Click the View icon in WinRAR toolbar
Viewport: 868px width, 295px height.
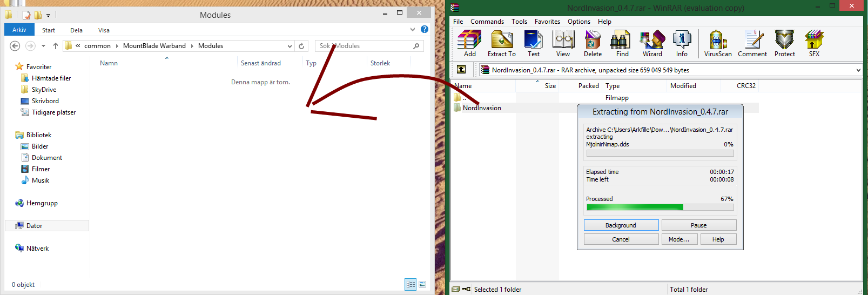[x=563, y=43]
